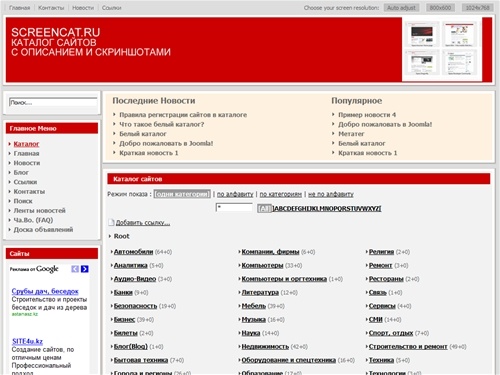This screenshot has width=500, height=375.
Task: Click the search input field
Action: [x=53, y=102]
